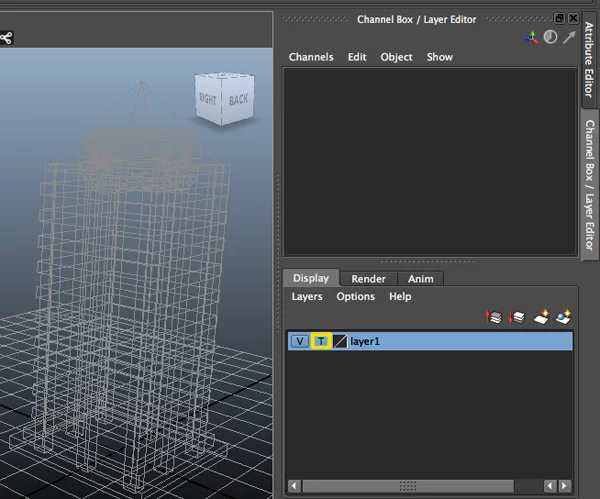
Task: Move selected layer up icon
Action: [x=494, y=317]
